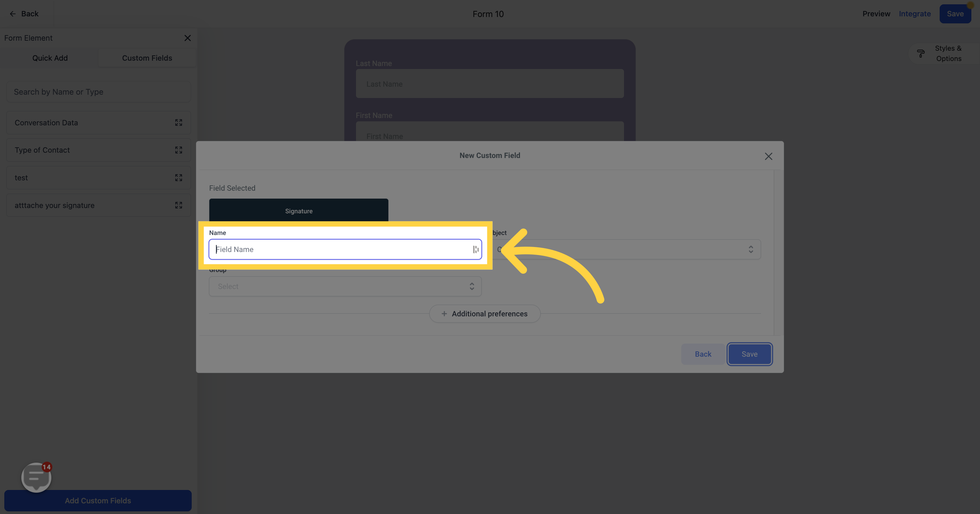Click the close icon on Form Element panel

[x=187, y=38]
